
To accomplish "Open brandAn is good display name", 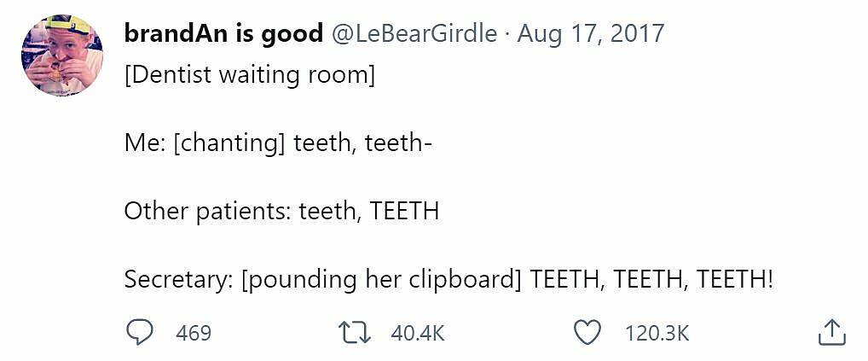I will [223, 34].
